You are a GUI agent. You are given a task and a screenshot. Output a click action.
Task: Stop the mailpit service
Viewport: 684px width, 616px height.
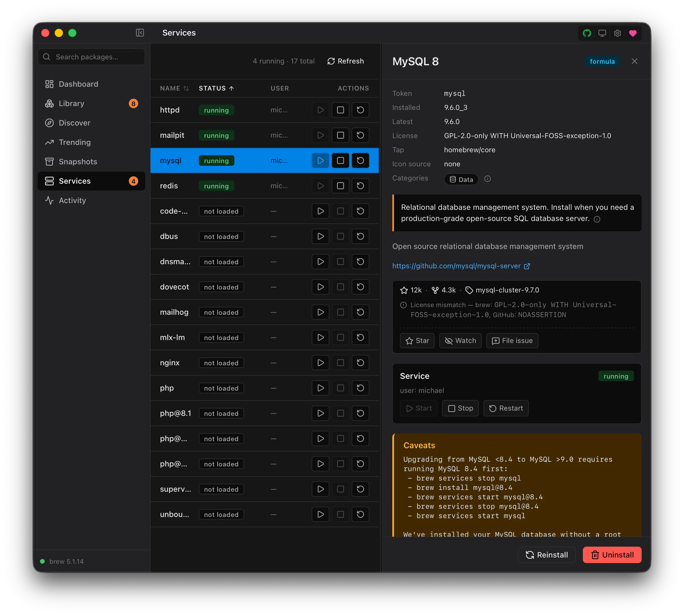[x=340, y=135]
